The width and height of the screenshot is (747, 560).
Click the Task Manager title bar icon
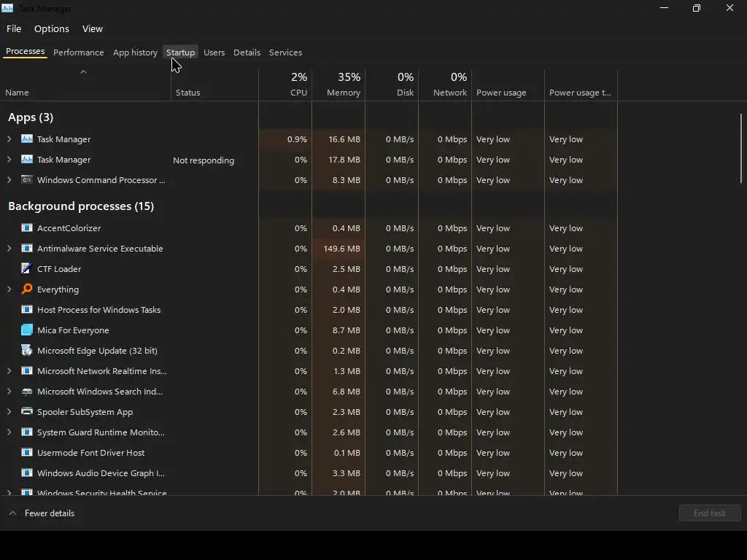[x=7, y=8]
